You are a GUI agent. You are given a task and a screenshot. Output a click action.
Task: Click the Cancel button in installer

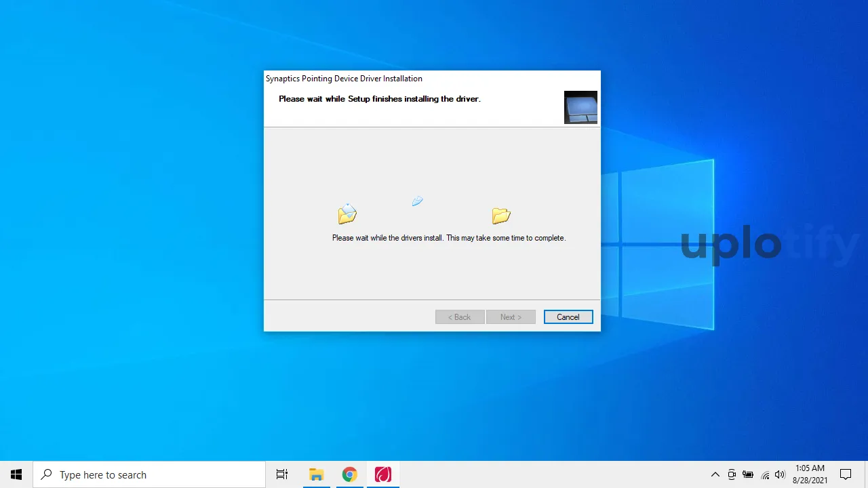point(568,317)
